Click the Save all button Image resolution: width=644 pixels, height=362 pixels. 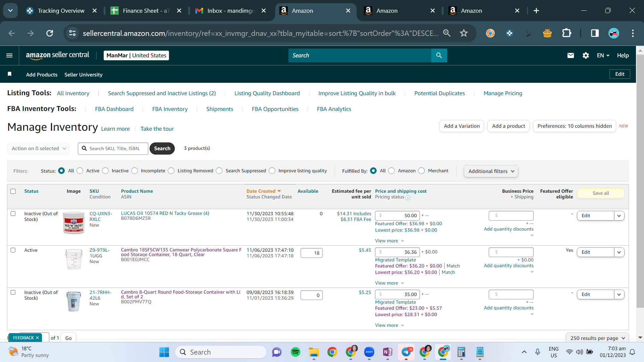click(600, 193)
